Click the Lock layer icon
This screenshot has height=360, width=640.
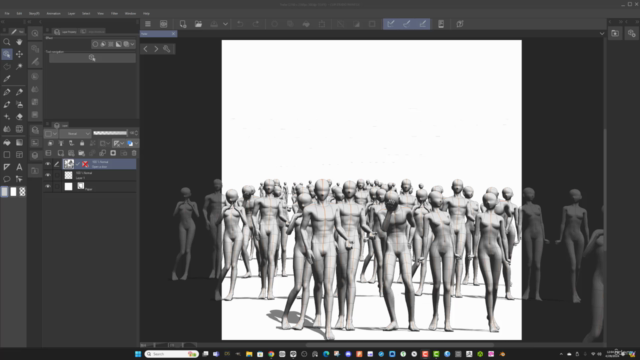(x=82, y=143)
